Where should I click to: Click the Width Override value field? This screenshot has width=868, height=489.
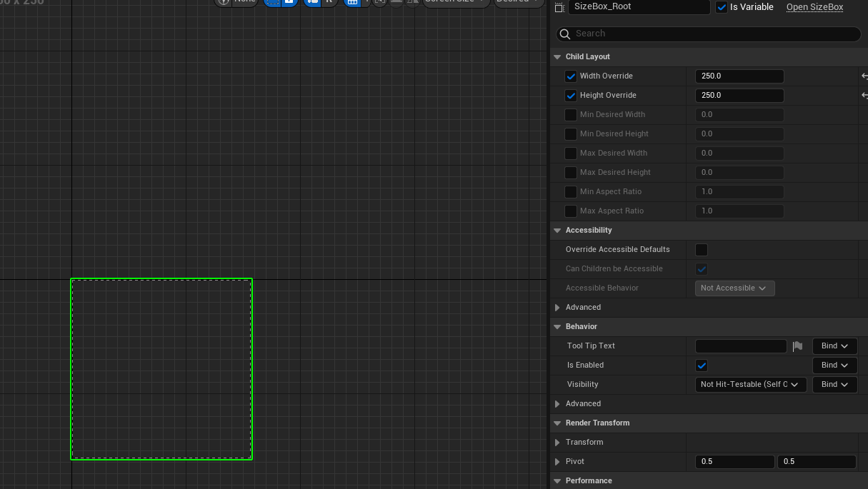(x=739, y=76)
